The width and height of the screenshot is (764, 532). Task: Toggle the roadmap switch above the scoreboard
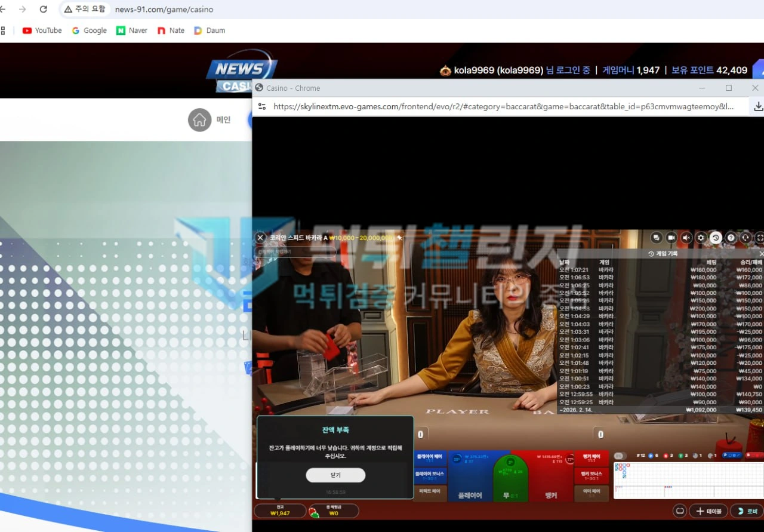620,456
